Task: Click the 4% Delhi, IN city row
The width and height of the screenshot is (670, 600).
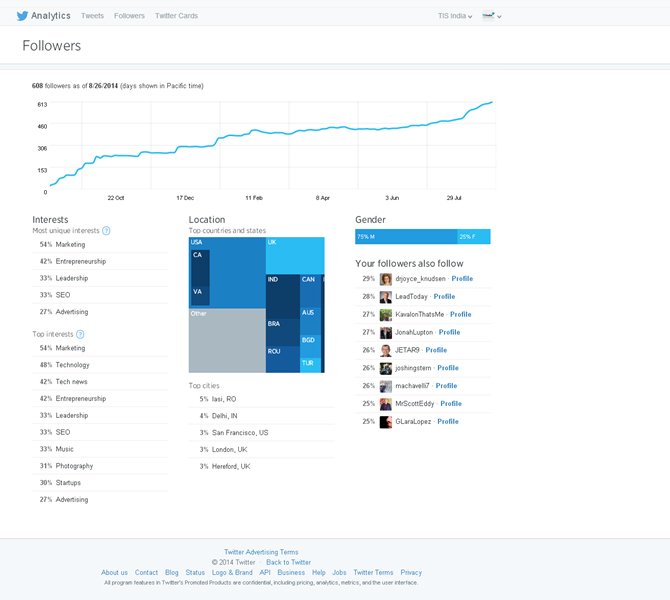Action: [x=261, y=416]
